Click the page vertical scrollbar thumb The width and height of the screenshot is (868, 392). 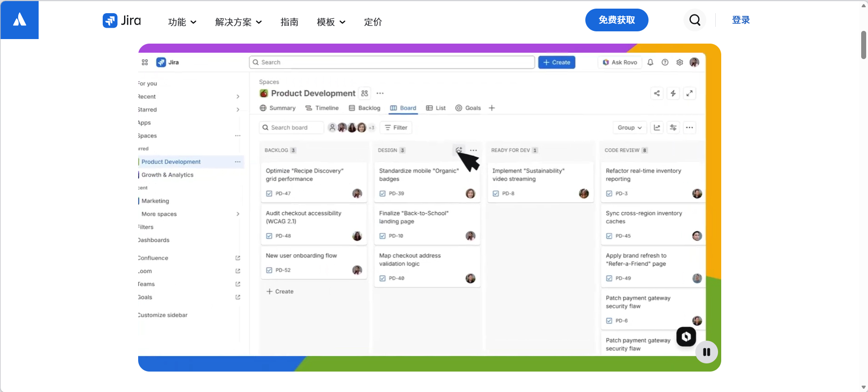pyautogui.click(x=863, y=45)
